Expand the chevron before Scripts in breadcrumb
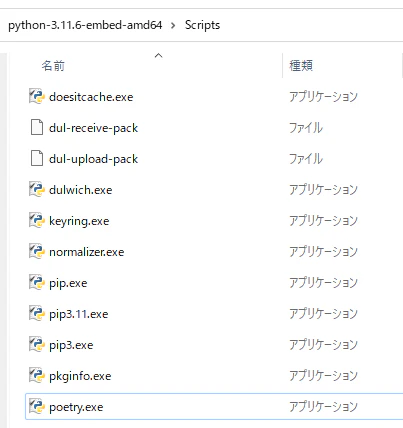This screenshot has height=428, width=403. coord(173,25)
